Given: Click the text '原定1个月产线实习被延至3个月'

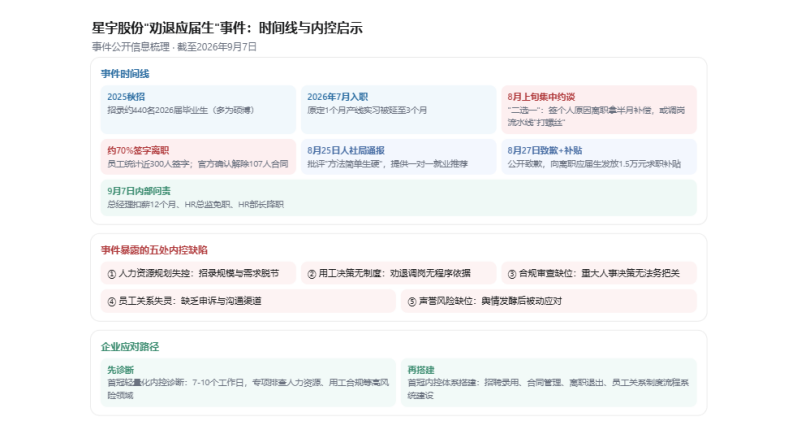Looking at the screenshot, I should point(367,110).
